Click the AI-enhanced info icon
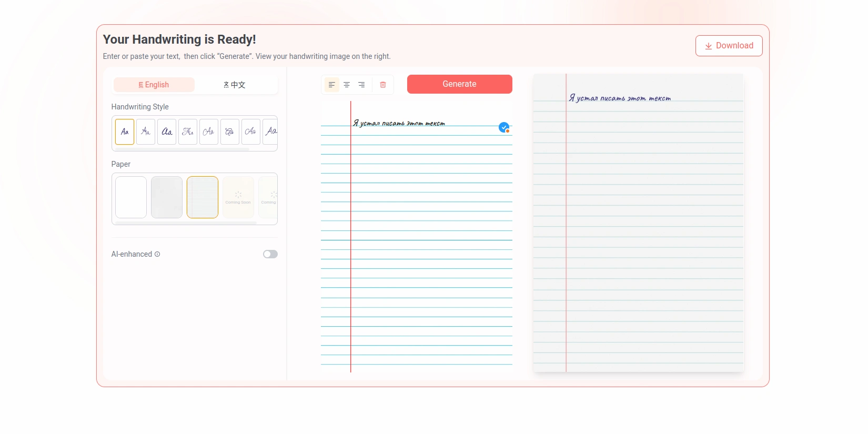Image resolution: width=868 pixels, height=434 pixels. coord(157,254)
